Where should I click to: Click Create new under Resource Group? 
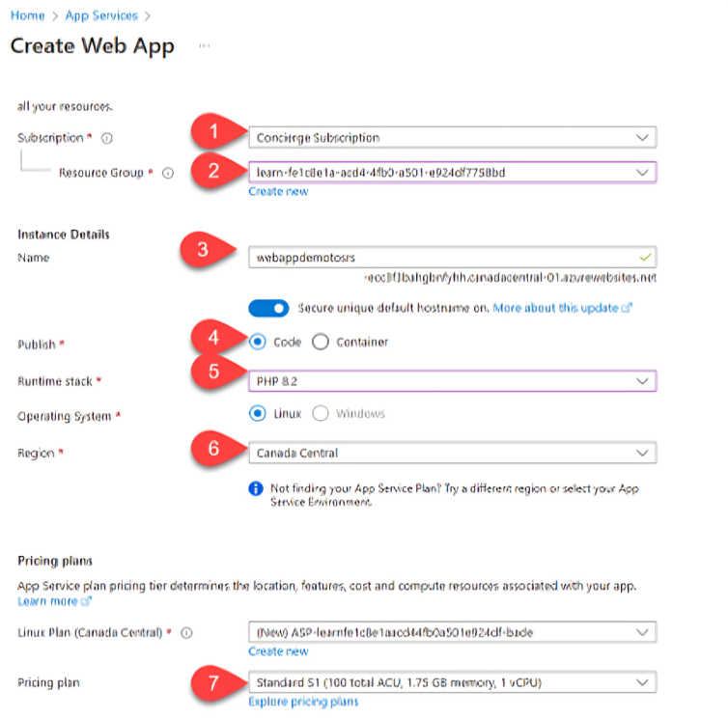pyautogui.click(x=278, y=192)
